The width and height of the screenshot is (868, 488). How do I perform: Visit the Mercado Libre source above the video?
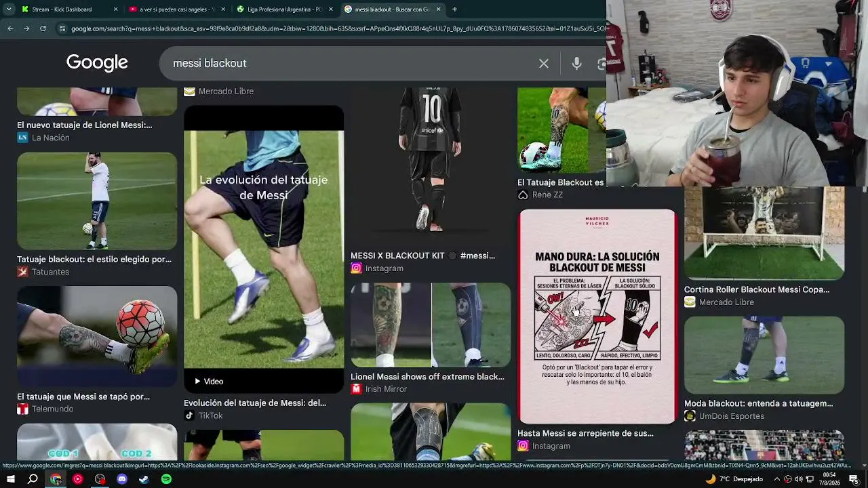[218, 91]
